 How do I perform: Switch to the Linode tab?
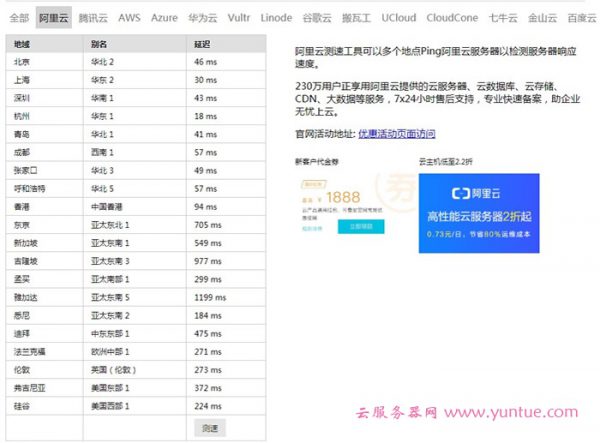276,17
